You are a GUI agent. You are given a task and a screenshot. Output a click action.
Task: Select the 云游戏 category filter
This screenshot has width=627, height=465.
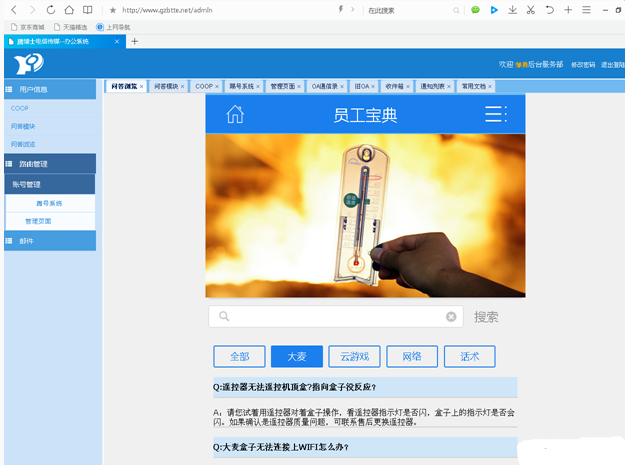point(354,356)
